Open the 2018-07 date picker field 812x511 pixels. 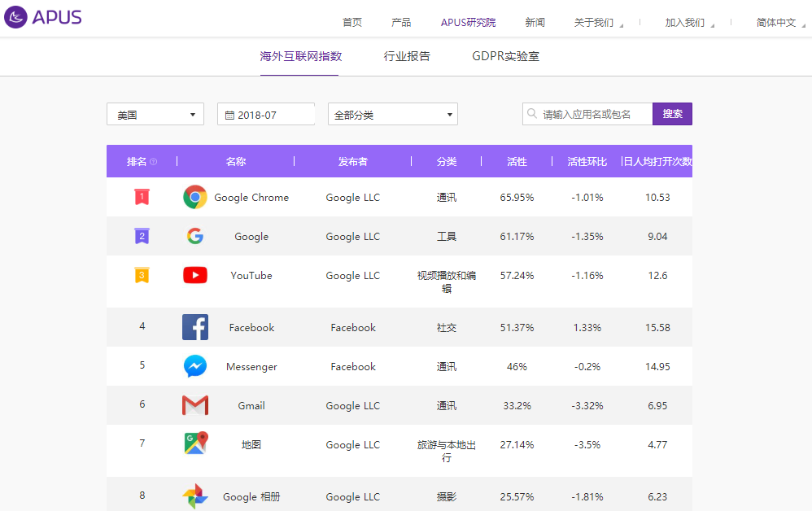pyautogui.click(x=266, y=115)
